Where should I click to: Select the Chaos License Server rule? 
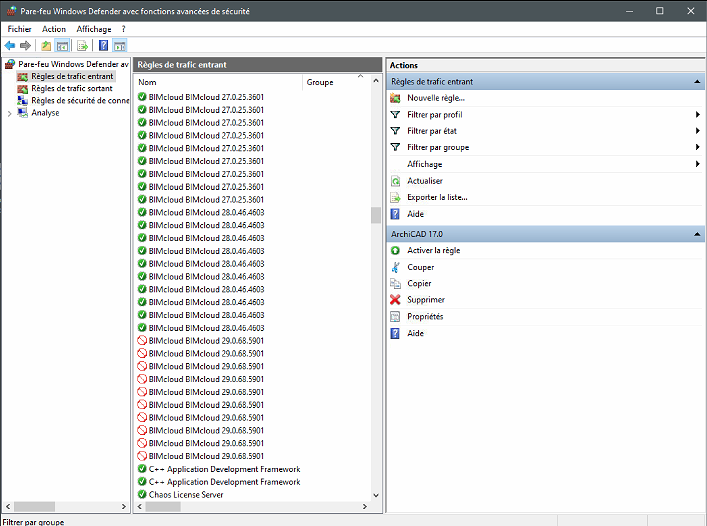pyautogui.click(x=186, y=495)
